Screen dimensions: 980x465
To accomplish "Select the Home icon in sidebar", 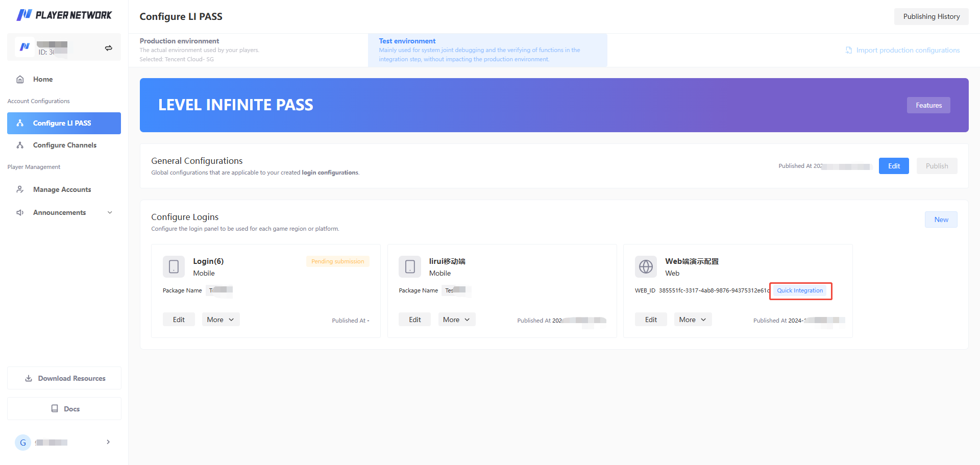I will pyautogui.click(x=19, y=79).
